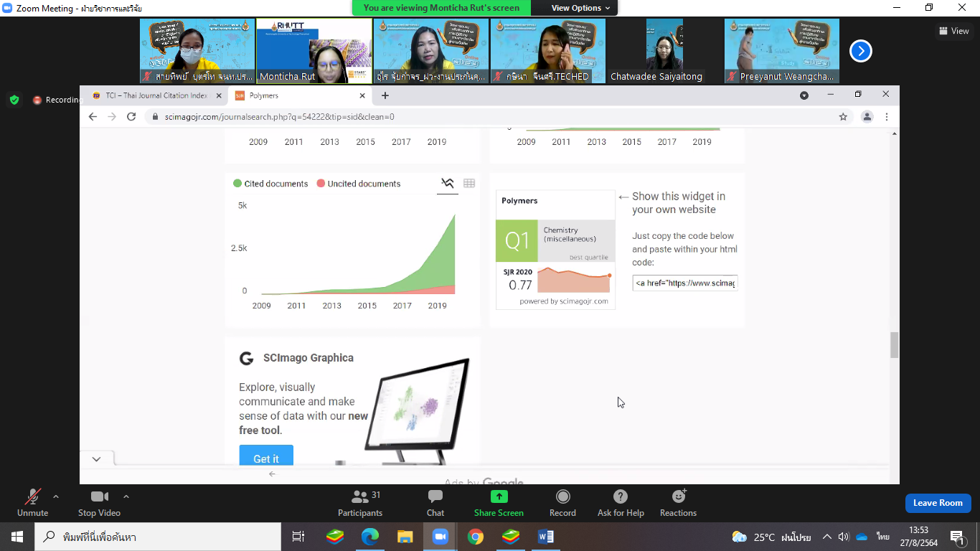Open View Options dropdown
Viewport: 980px width, 551px height.
[x=580, y=8]
